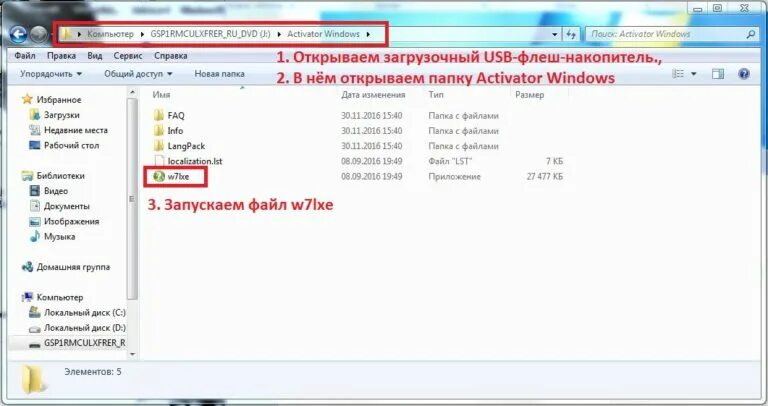
Task: Click Приложение type cell for w7lxe
Action: [x=455, y=176]
